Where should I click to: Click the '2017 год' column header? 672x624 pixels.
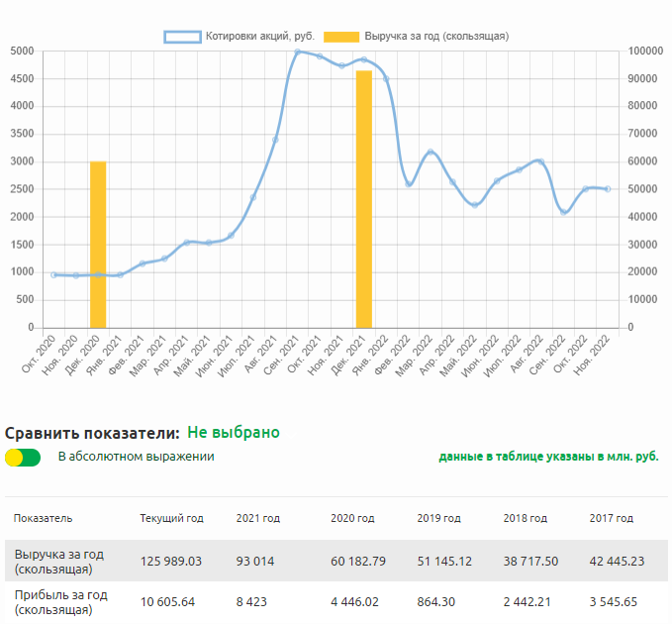tap(613, 518)
